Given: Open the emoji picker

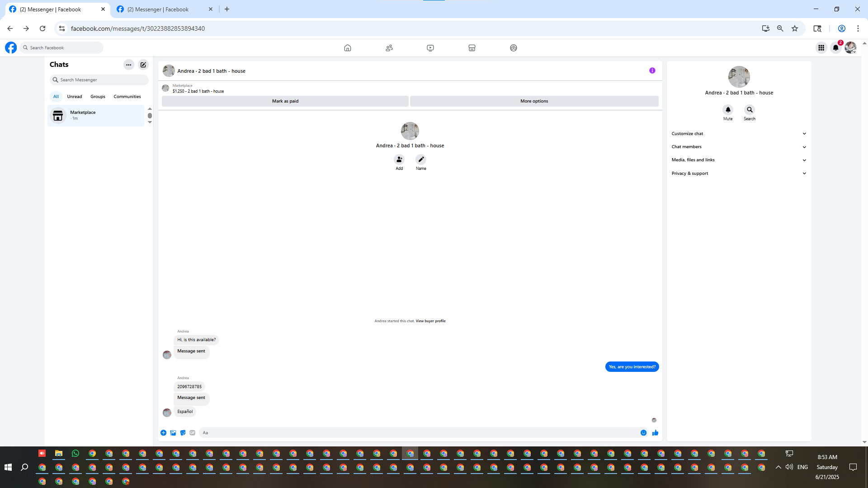Looking at the screenshot, I should point(643,433).
